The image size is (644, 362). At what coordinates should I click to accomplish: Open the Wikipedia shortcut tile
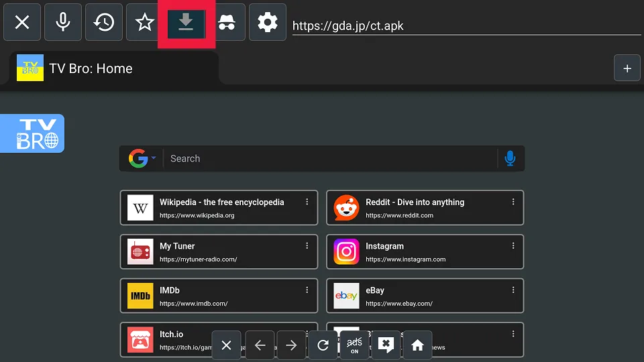coord(219,208)
